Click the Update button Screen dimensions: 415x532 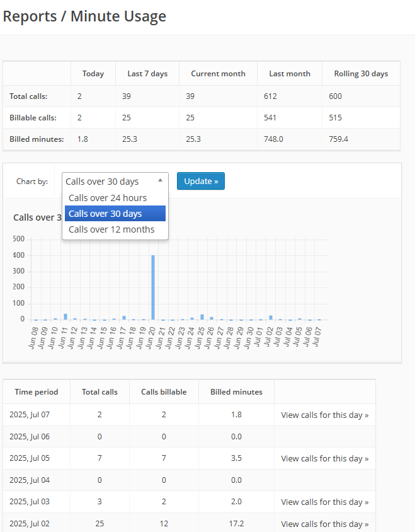click(201, 181)
